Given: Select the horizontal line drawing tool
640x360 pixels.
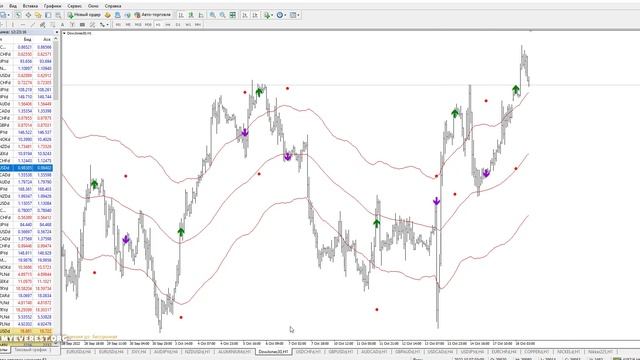Looking at the screenshot, I should tap(23, 25).
